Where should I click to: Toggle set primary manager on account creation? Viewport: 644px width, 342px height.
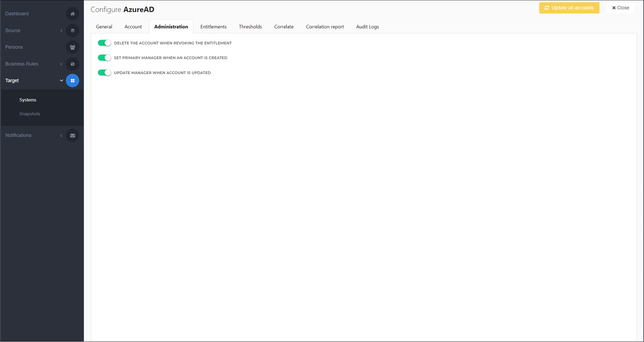tap(104, 58)
